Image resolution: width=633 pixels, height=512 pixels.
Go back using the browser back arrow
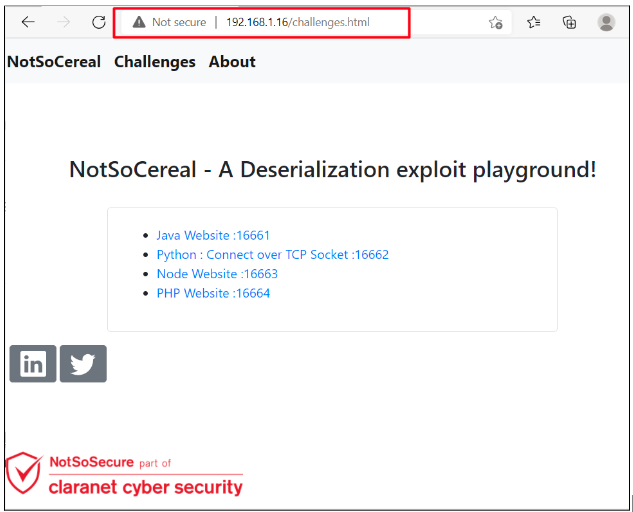28,22
